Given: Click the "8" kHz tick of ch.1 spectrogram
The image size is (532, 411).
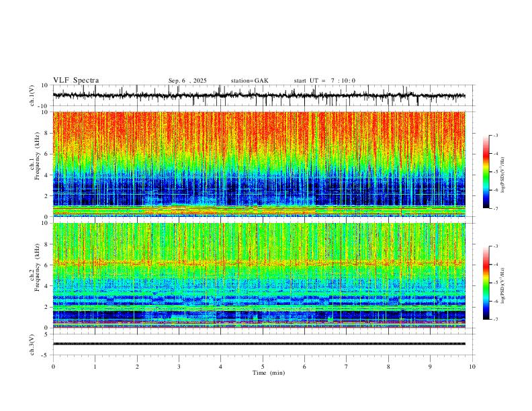Looking at the screenshot, I should [x=47, y=133].
